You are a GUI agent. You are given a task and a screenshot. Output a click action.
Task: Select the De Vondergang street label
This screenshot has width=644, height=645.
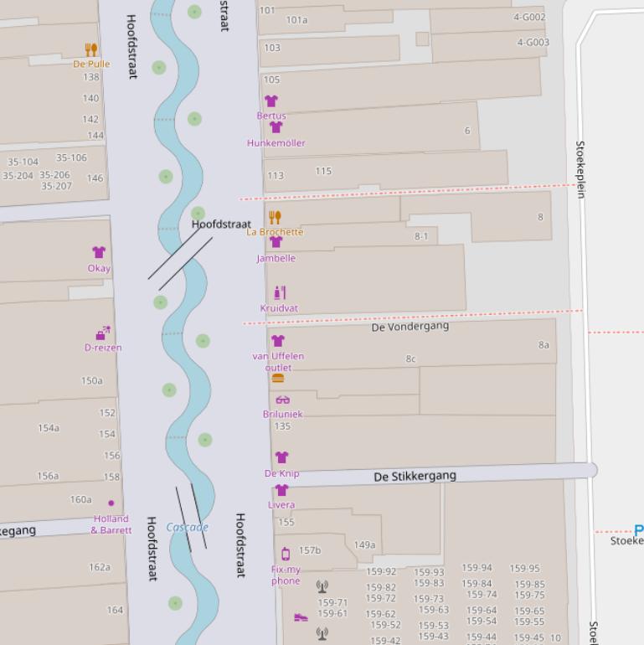[x=410, y=327]
